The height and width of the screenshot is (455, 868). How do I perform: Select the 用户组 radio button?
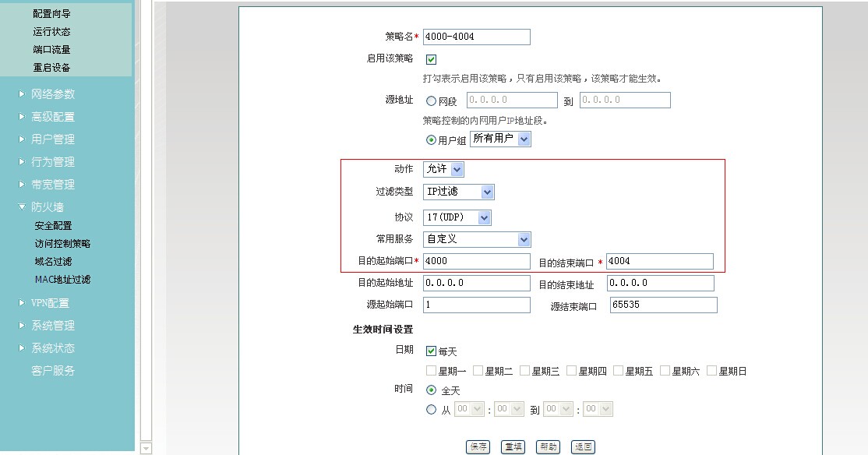coord(431,140)
